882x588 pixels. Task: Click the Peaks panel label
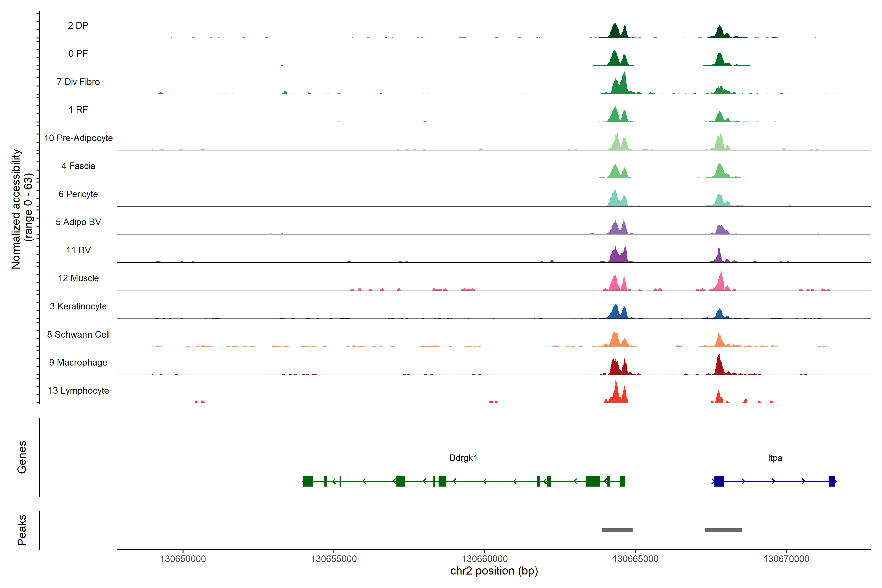[x=22, y=530]
